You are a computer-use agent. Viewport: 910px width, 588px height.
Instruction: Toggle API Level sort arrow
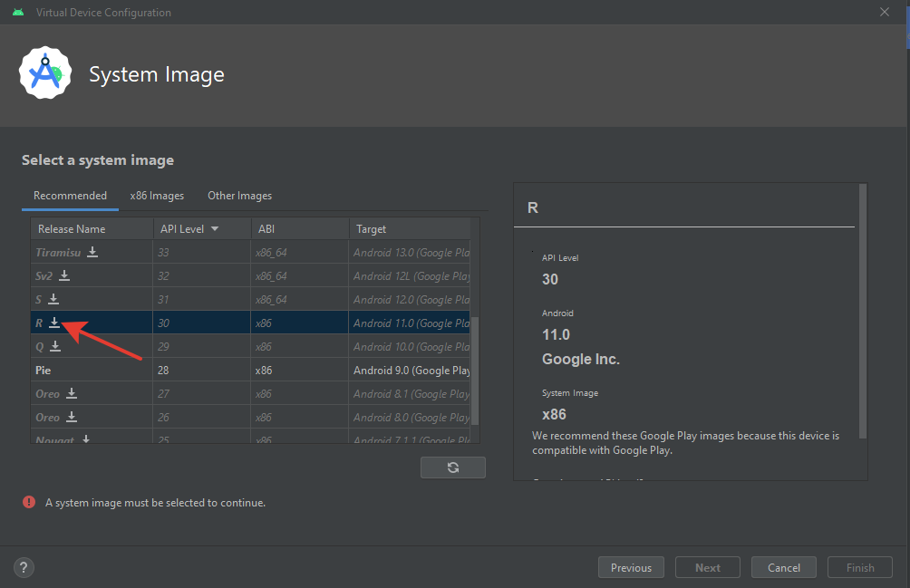[x=215, y=229]
